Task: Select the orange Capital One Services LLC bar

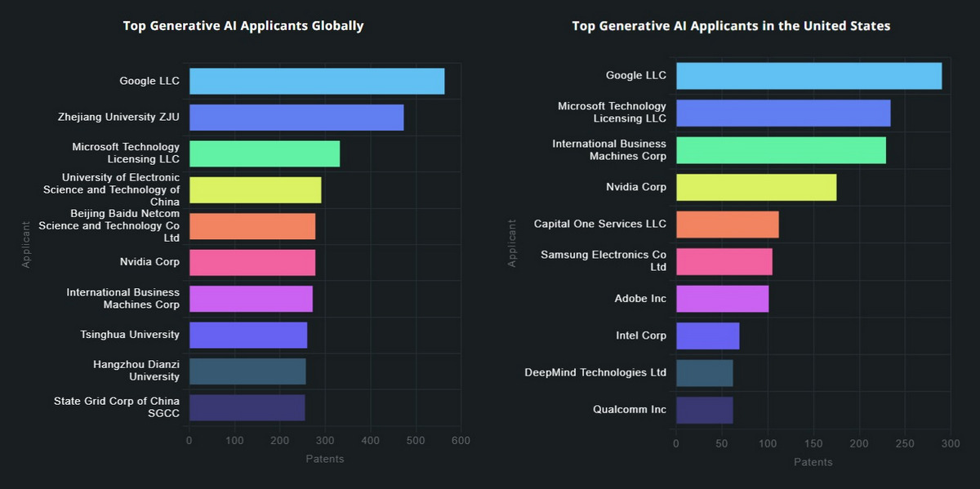Action: 727,224
